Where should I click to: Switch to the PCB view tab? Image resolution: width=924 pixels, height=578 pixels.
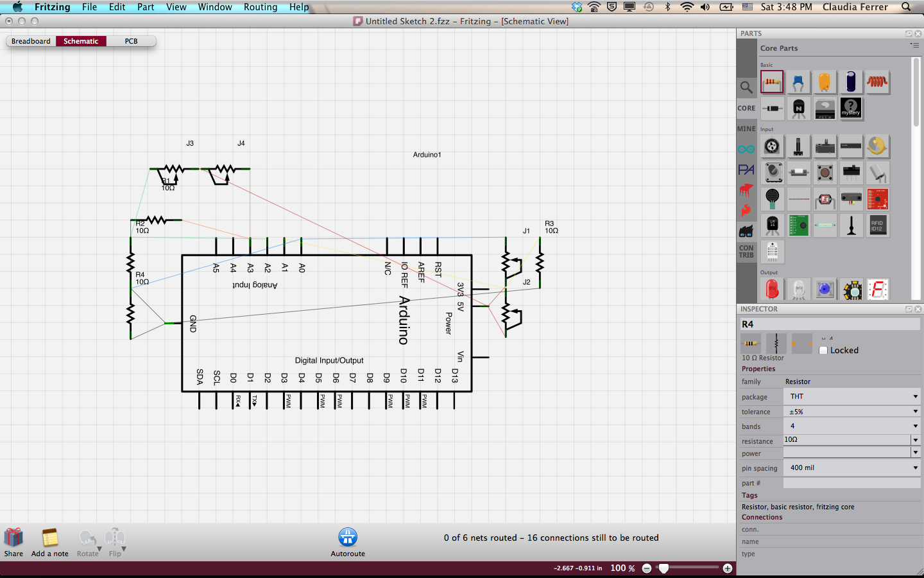coord(131,41)
